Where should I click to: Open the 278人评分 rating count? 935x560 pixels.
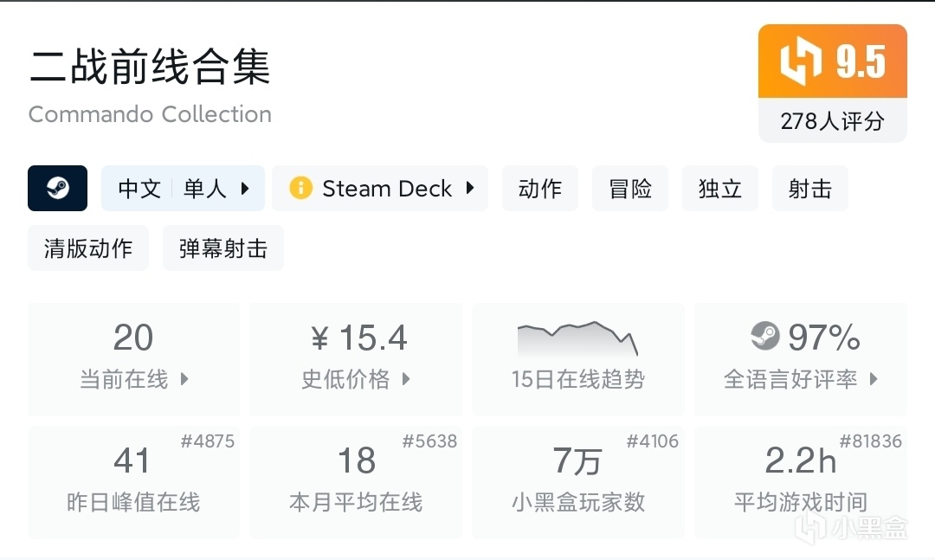832,121
